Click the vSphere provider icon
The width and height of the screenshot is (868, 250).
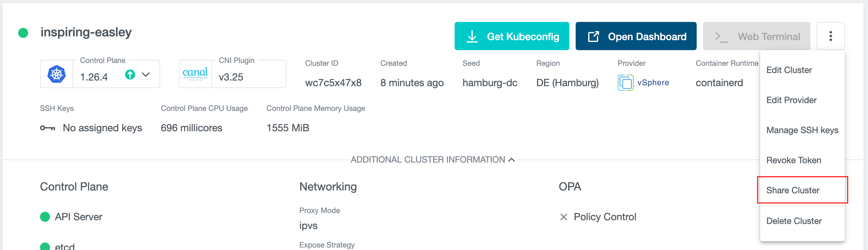tap(625, 82)
